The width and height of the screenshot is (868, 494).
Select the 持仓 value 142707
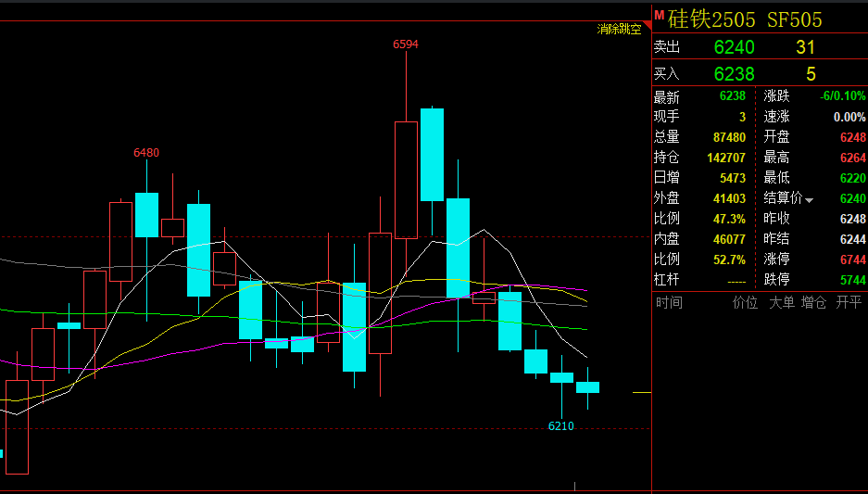726,158
